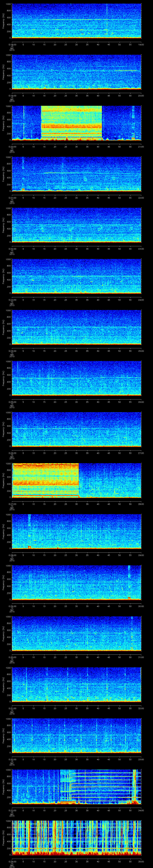Open the 0:20:00 spectrogram with broadband burst
Screen dimensions: 153x868
point(76,123)
